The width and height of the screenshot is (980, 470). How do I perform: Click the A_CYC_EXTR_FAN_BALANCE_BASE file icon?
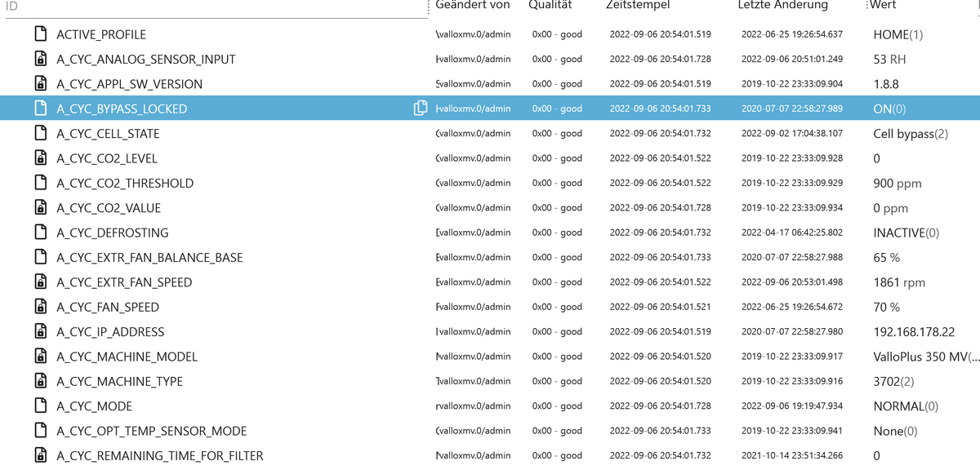(x=39, y=257)
